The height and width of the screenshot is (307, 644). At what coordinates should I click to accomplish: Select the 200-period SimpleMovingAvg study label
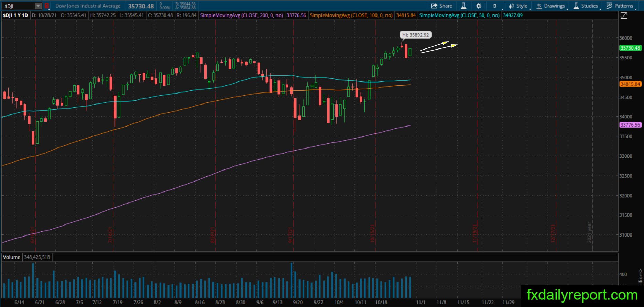242,15
